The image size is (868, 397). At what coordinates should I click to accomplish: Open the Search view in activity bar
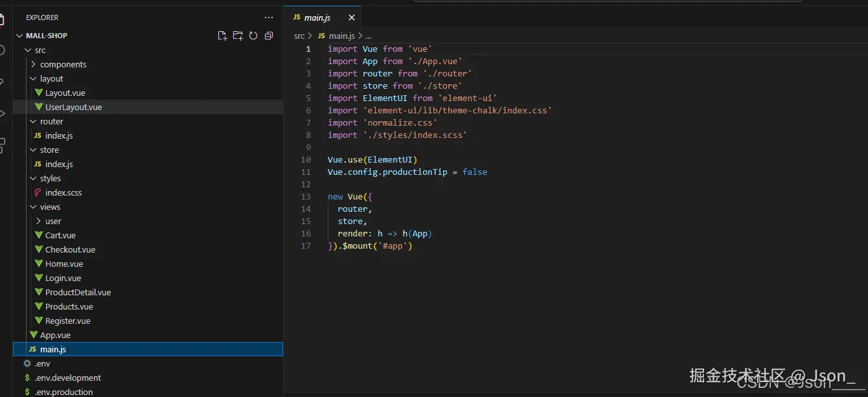(2, 51)
